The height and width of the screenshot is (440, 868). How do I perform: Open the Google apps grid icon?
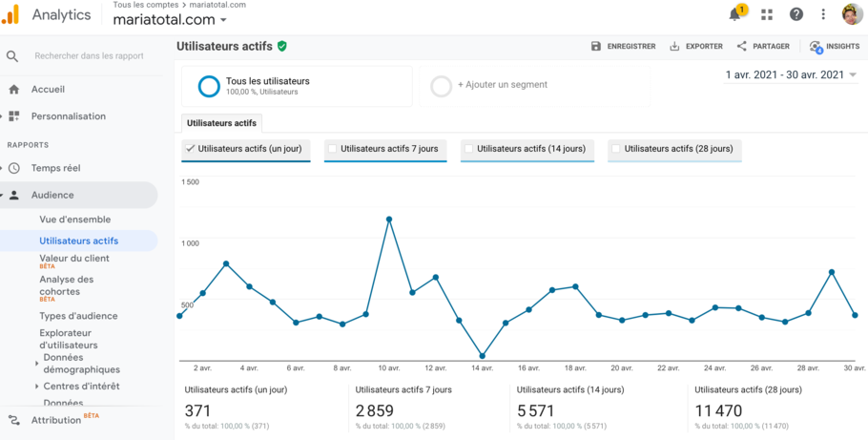tap(767, 14)
